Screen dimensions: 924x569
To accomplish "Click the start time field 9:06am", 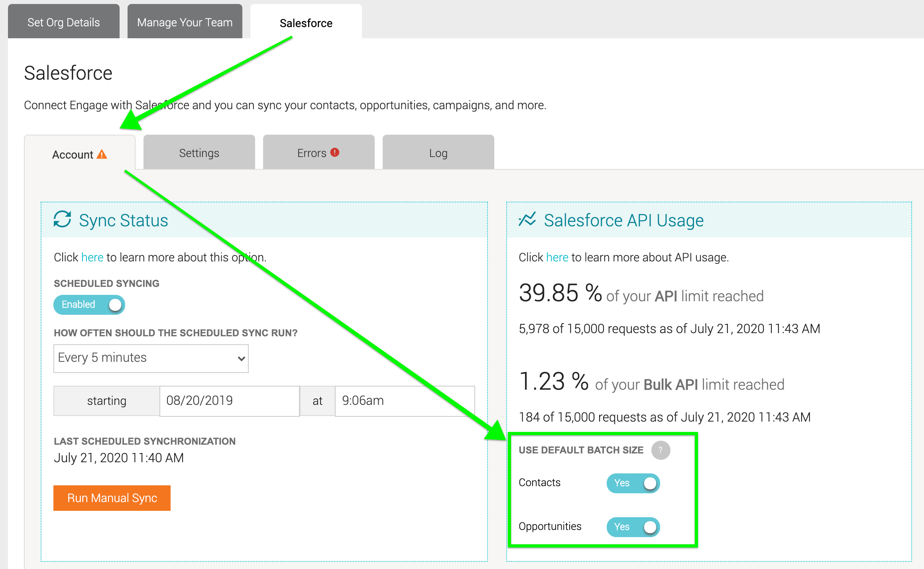I will [405, 401].
